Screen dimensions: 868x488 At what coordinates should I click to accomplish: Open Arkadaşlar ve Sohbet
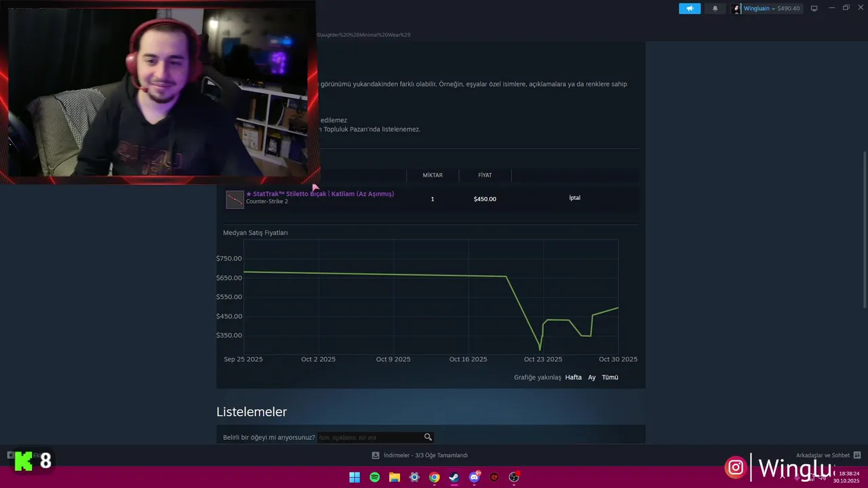click(x=823, y=455)
